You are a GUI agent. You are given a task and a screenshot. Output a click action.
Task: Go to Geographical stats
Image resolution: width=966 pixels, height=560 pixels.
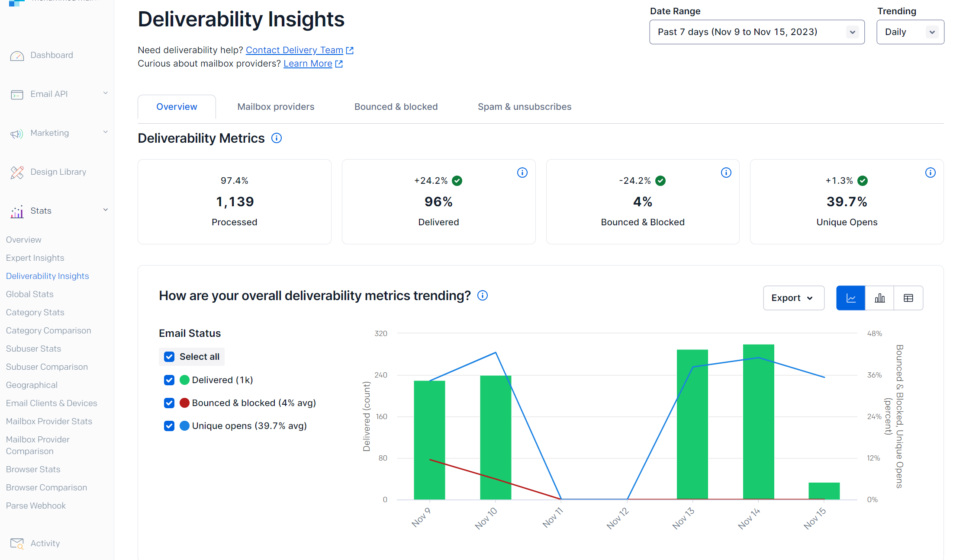click(x=32, y=385)
